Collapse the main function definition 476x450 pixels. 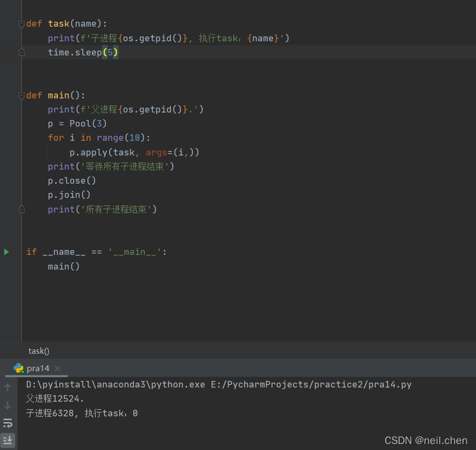coord(21,95)
